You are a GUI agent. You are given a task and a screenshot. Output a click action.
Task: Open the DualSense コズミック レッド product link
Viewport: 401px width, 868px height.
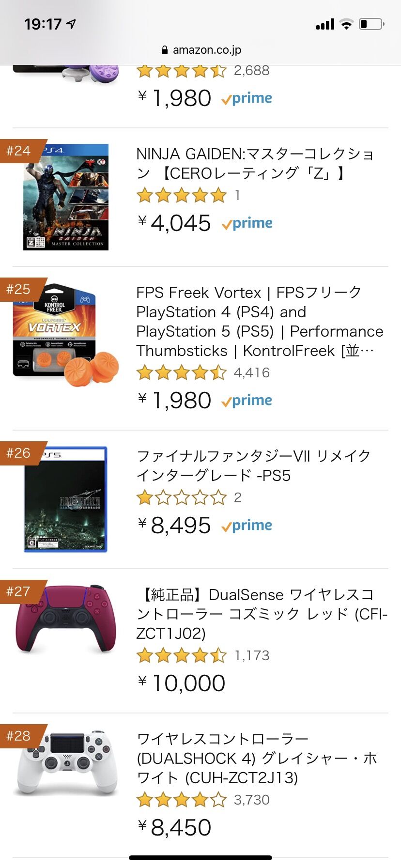pyautogui.click(x=262, y=614)
